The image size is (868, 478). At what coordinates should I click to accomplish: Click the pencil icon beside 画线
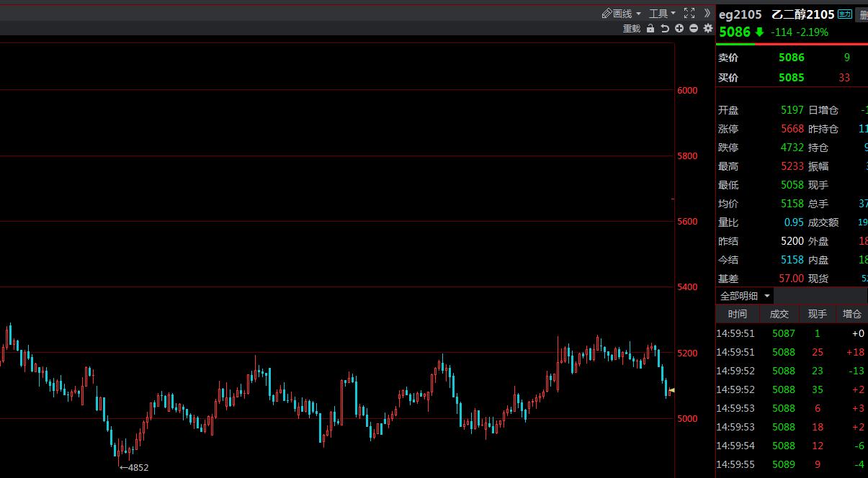(607, 14)
